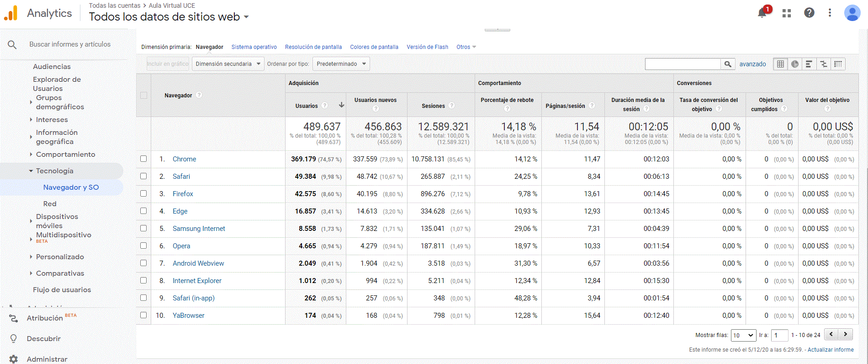Screen dimensions: 868x364
Task: Open the notifications bell icon
Action: pyautogui.click(x=762, y=13)
